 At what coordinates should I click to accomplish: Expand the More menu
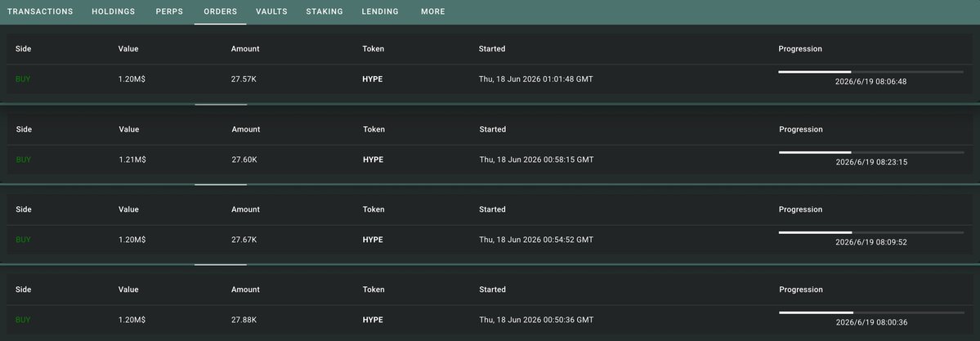click(433, 12)
